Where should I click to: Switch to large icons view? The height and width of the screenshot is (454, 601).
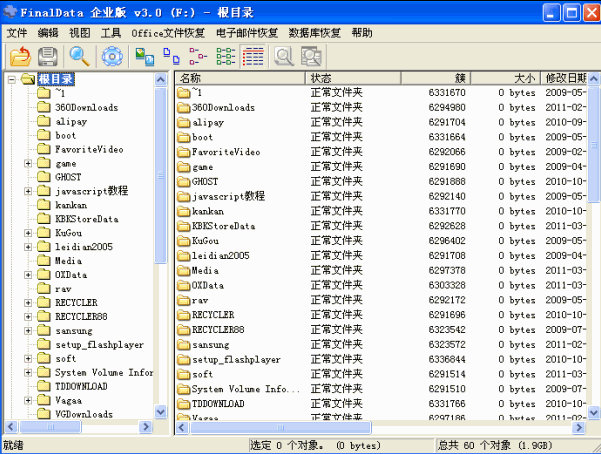pos(171,56)
